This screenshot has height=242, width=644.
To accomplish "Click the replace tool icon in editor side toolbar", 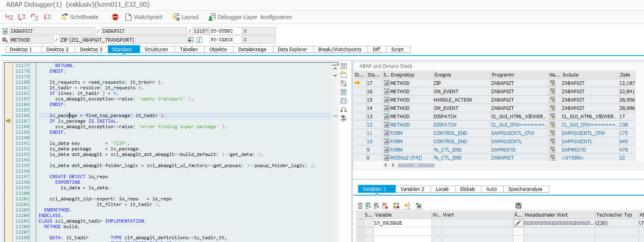I will 343,84.
